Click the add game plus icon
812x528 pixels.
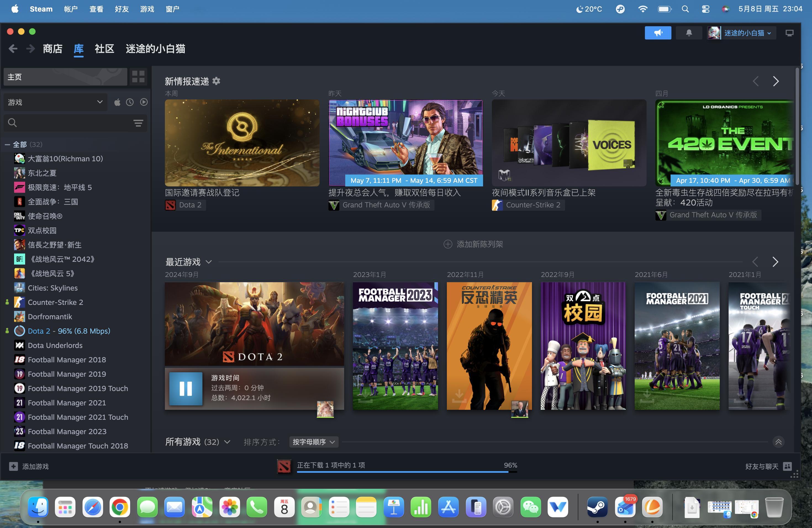click(x=13, y=466)
